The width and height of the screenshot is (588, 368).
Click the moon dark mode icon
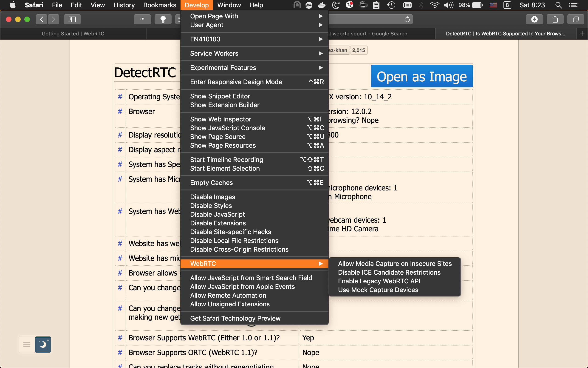(43, 344)
